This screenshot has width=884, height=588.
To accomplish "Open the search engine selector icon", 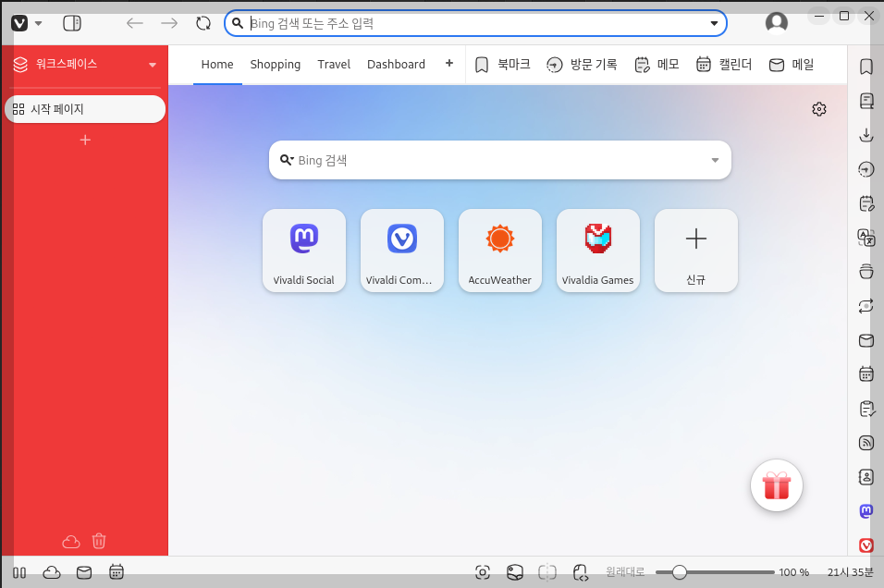I will tap(287, 160).
